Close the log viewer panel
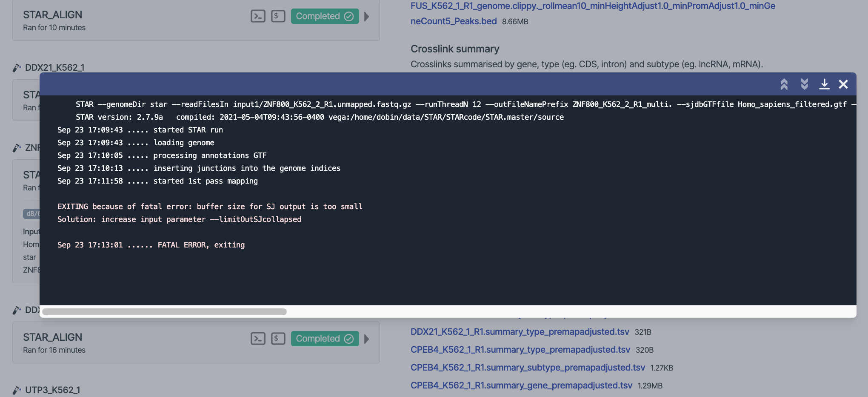This screenshot has width=868, height=397. 843,84
